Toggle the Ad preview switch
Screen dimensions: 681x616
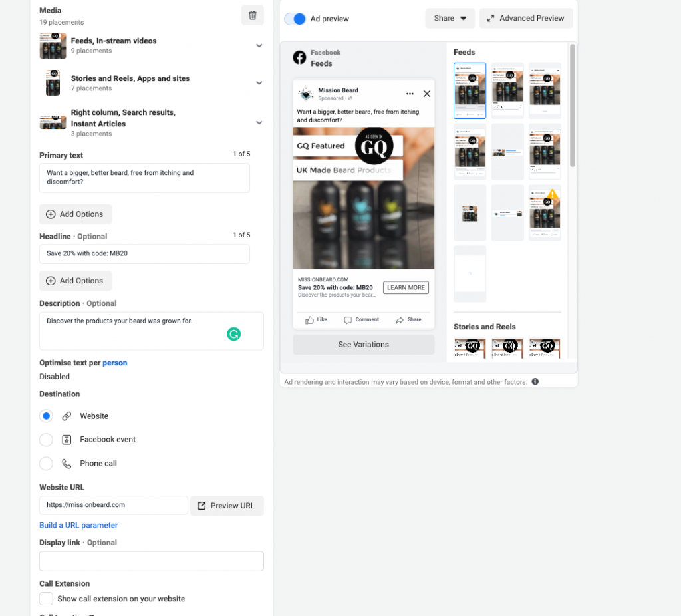pos(295,19)
